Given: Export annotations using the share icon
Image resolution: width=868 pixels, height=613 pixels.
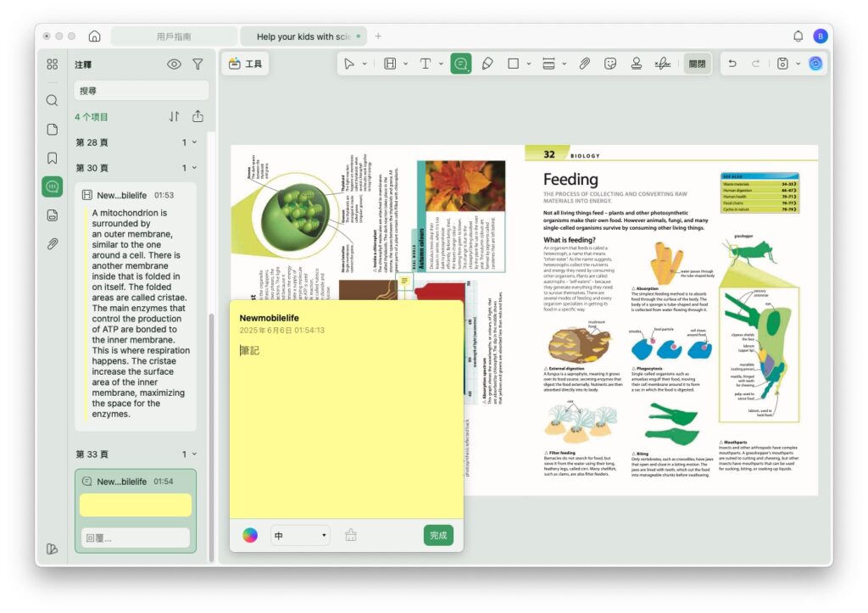Looking at the screenshot, I should point(198,117).
